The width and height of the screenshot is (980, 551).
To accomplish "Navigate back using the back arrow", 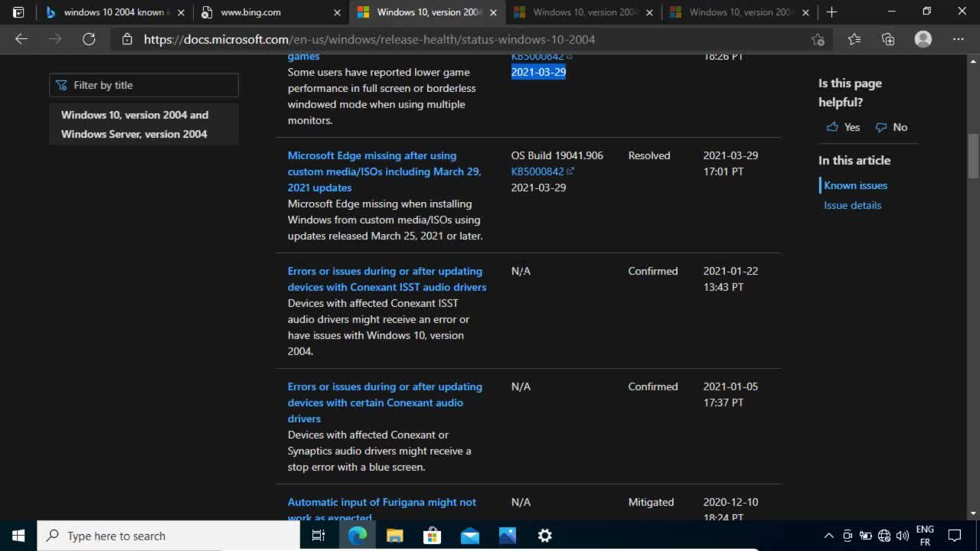I will coord(21,39).
